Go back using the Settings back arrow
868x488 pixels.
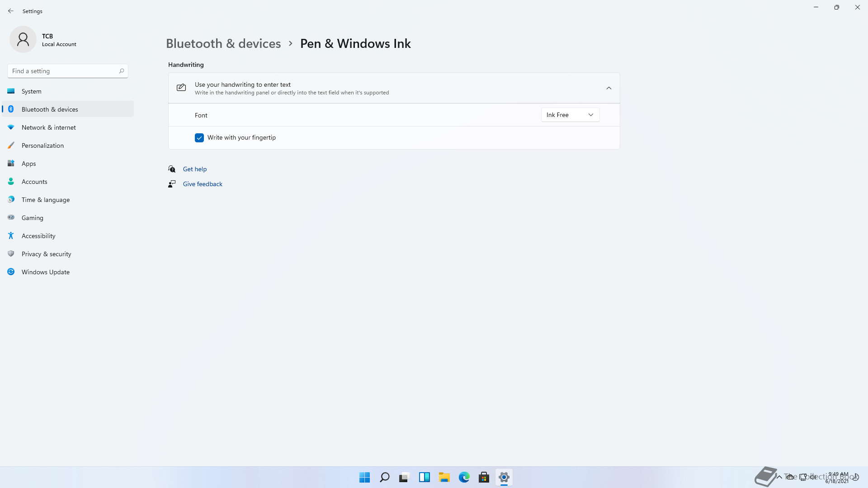[x=11, y=11]
